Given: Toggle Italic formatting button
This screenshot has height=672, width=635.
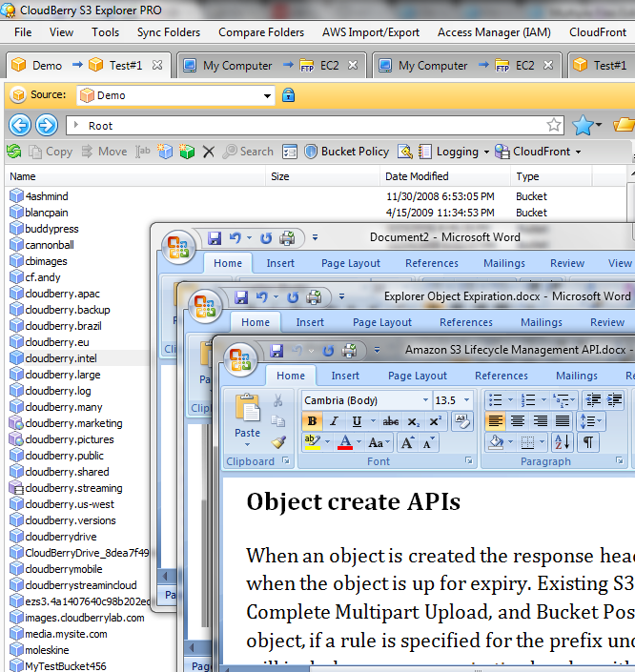Looking at the screenshot, I should coord(334,421).
